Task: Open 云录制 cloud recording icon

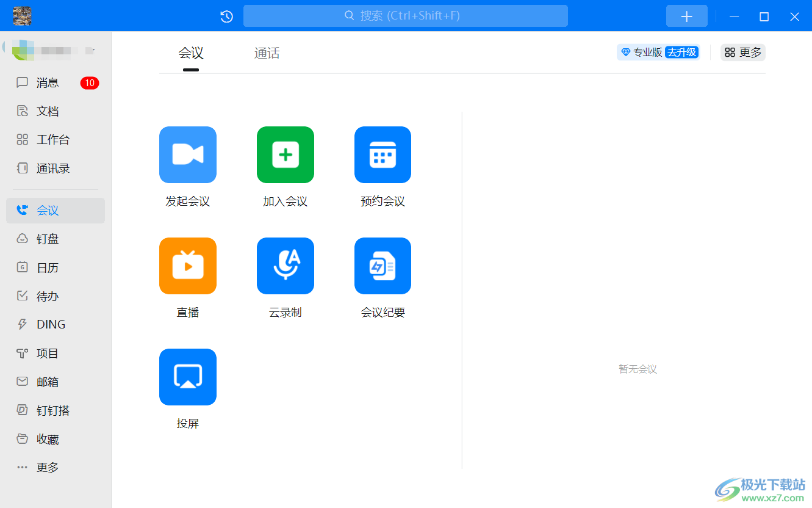Action: [286, 266]
